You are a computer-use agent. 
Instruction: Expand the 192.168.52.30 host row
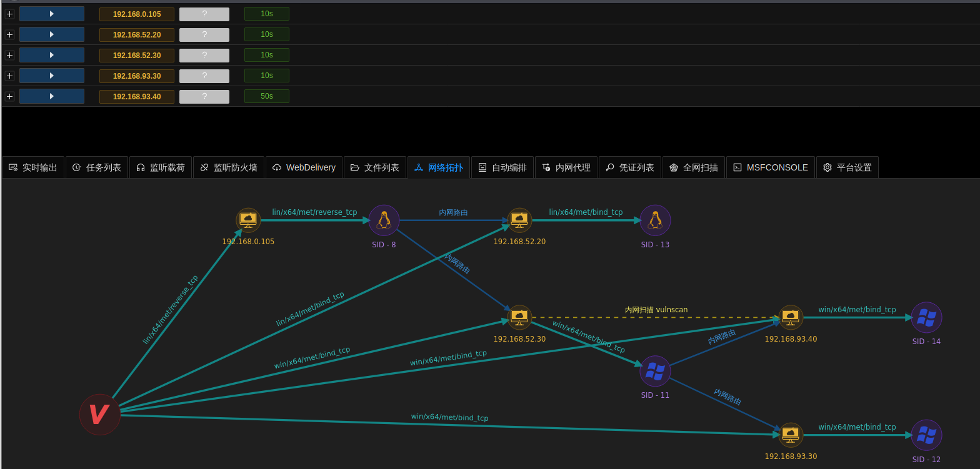point(9,55)
